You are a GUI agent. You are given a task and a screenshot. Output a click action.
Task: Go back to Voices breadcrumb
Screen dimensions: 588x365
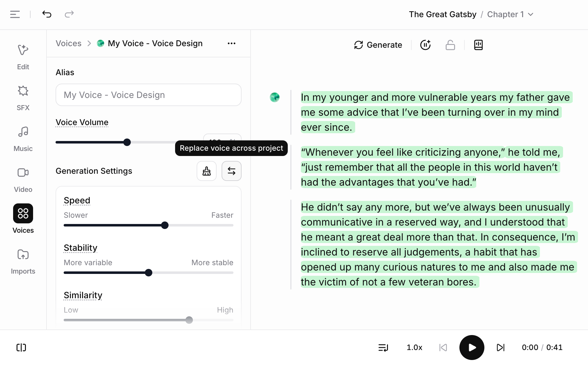pos(69,43)
